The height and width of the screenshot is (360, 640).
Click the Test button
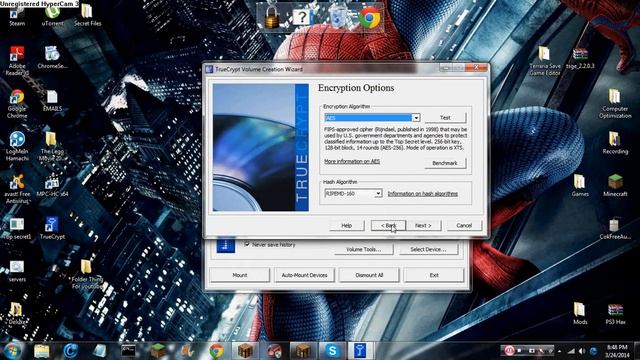(445, 118)
